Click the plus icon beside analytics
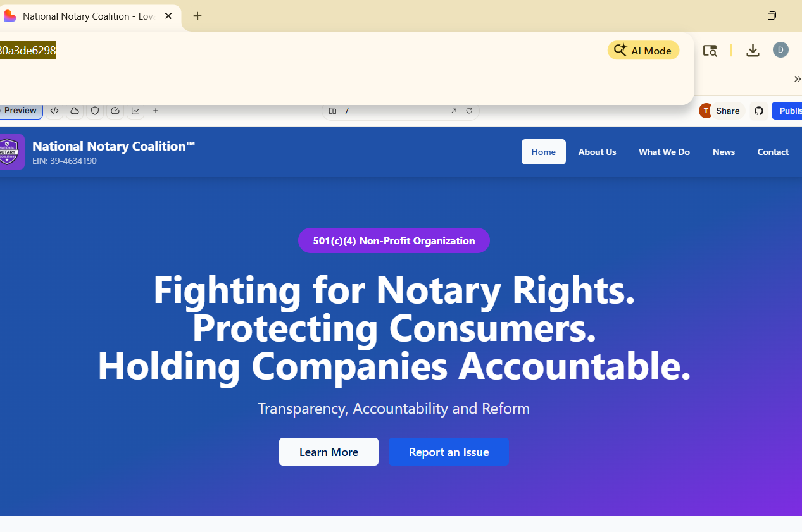This screenshot has height=532, width=802. [156, 111]
